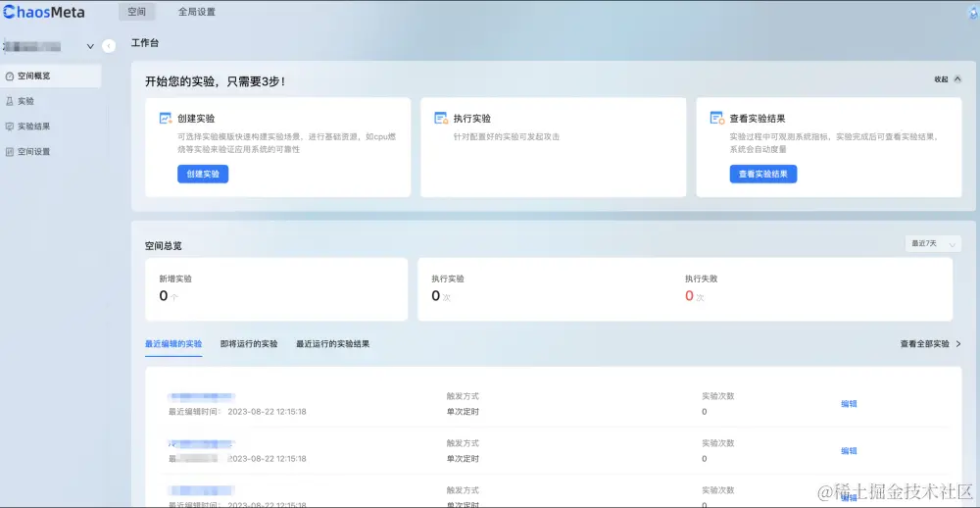
Task: Switch to the 即将运行的实验 tab
Action: coord(249,344)
